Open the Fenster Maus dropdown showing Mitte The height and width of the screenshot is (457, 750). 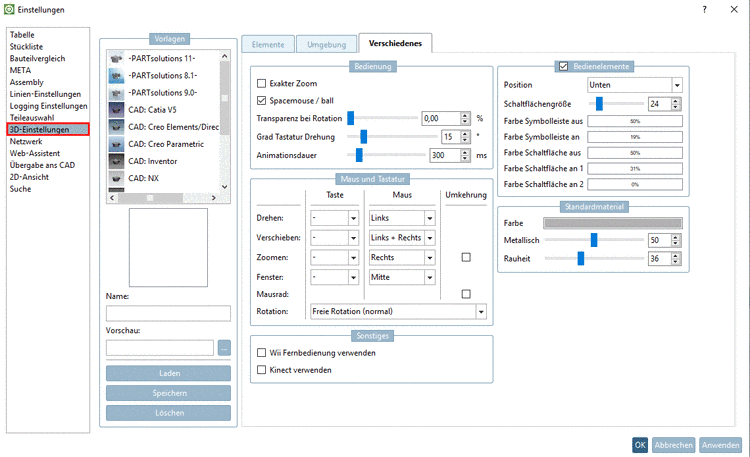point(402,277)
